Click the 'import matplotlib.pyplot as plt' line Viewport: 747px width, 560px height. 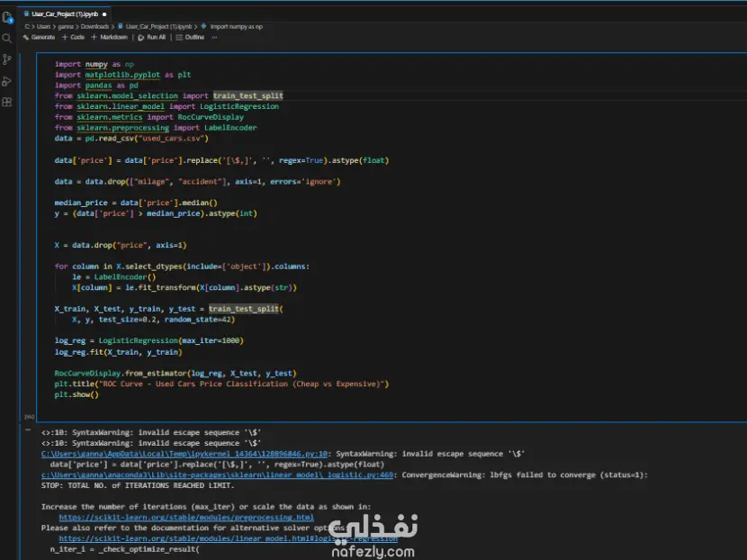pos(122,75)
